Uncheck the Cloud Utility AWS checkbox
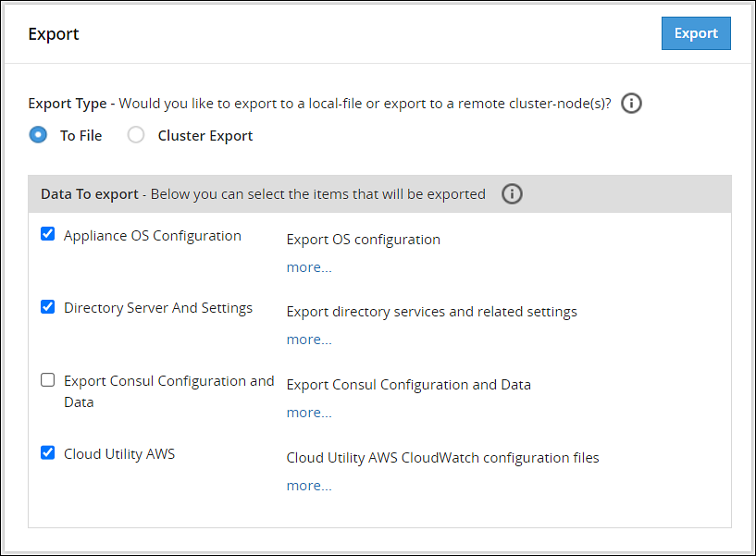 click(47, 452)
